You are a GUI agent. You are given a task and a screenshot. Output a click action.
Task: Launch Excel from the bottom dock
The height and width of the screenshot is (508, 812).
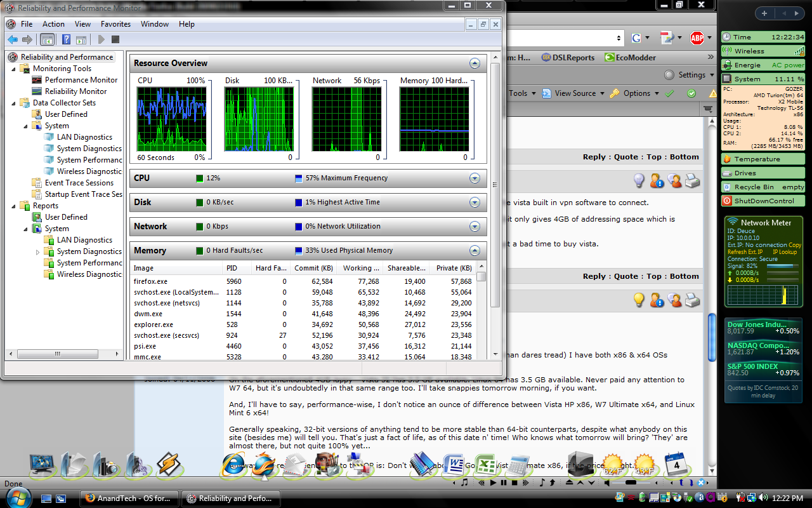[485, 465]
